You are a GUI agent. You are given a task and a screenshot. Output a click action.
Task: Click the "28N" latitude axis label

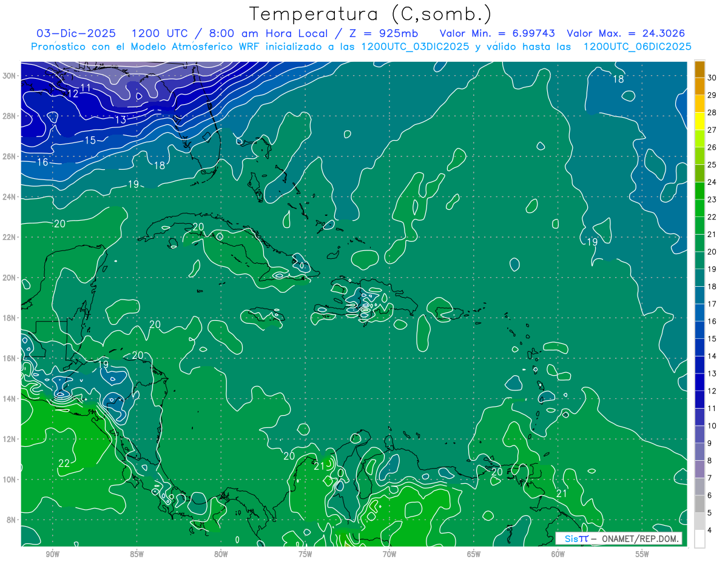click(x=10, y=116)
